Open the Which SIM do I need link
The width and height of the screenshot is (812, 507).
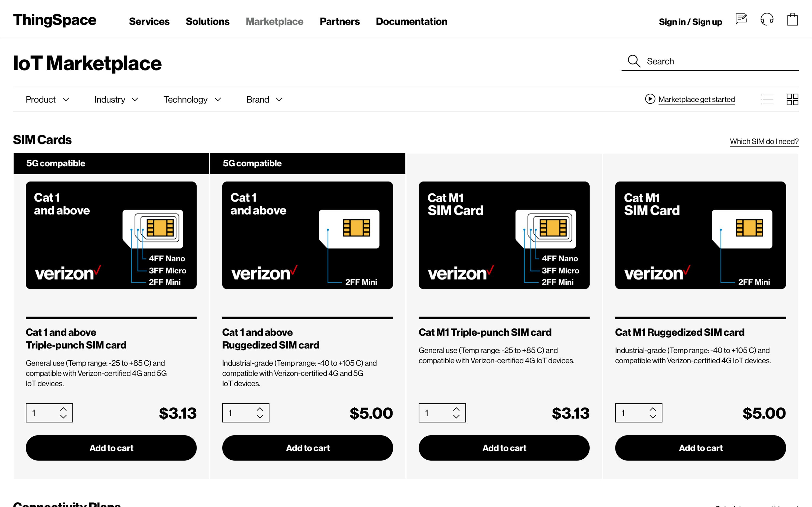pyautogui.click(x=764, y=141)
